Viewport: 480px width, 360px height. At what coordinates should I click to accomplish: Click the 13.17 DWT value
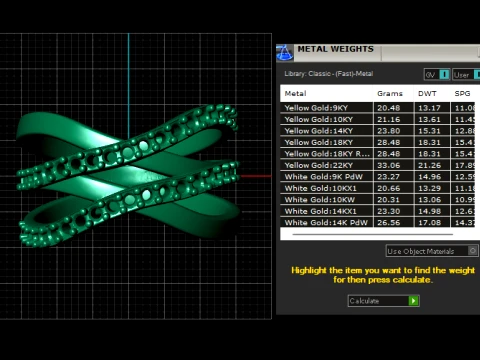click(429, 108)
